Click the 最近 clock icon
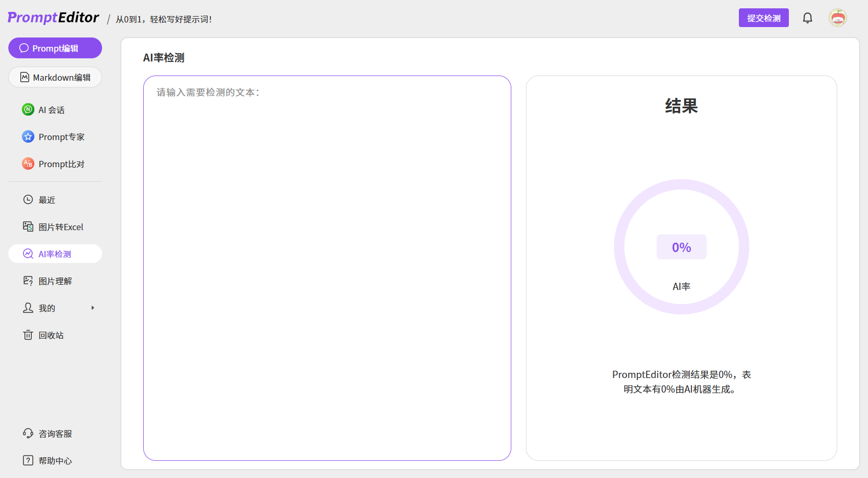Image resolution: width=868 pixels, height=478 pixels. tap(28, 200)
